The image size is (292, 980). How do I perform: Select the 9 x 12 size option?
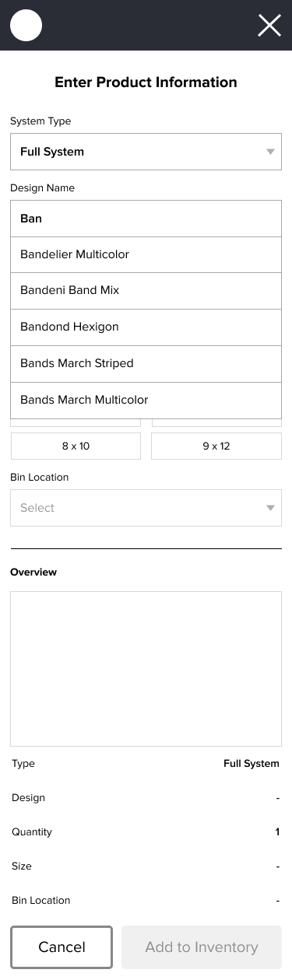216,446
